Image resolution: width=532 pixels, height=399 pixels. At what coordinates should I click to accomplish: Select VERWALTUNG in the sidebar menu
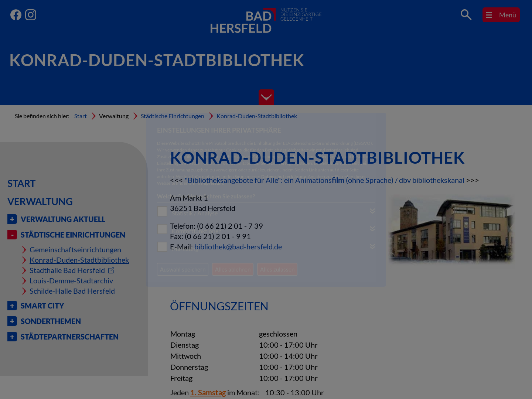click(x=40, y=202)
